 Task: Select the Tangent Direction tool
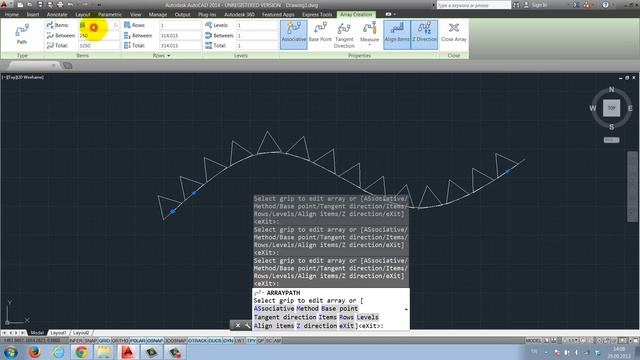click(344, 35)
